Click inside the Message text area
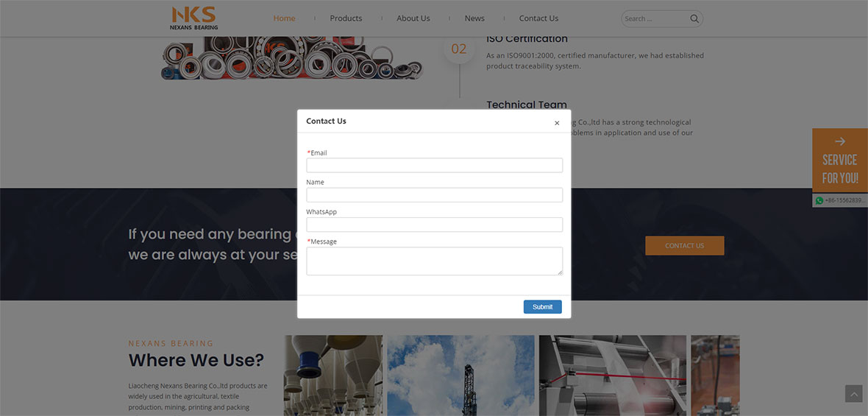Screen dimensions: 868x416 click(x=434, y=261)
